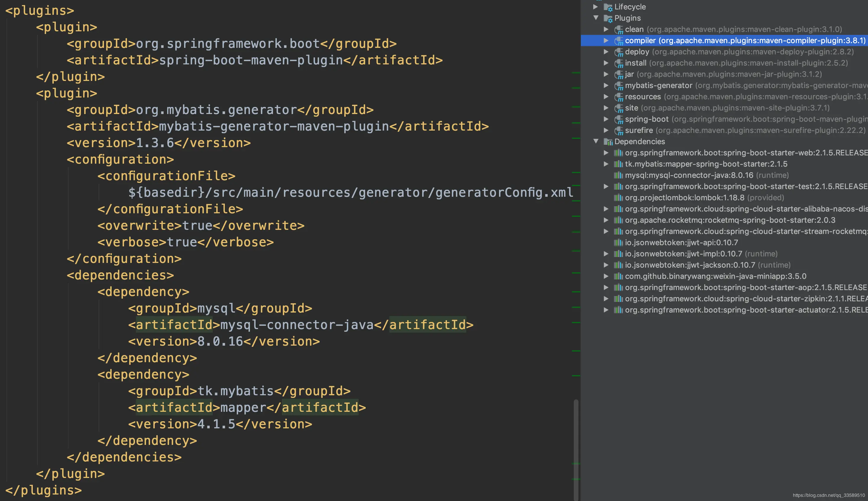Collapse the Plugins node

point(596,18)
